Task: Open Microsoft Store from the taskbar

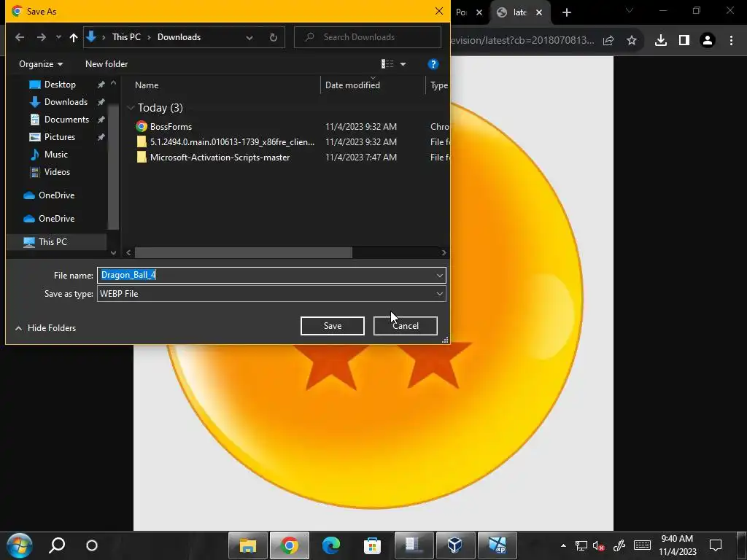Action: tap(372, 545)
